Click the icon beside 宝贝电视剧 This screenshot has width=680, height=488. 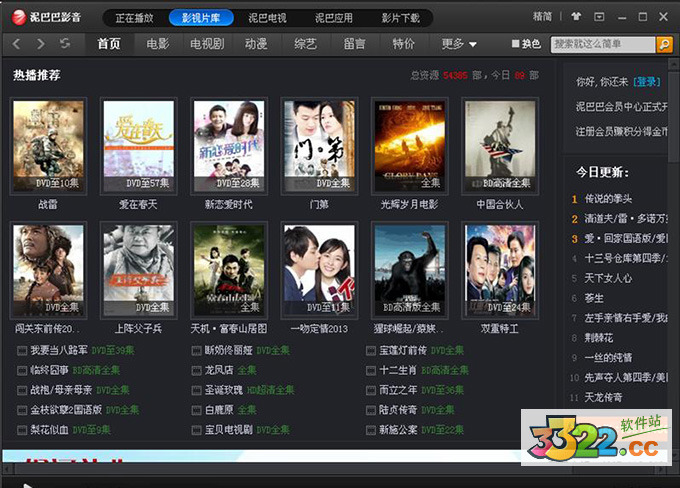pos(197,430)
